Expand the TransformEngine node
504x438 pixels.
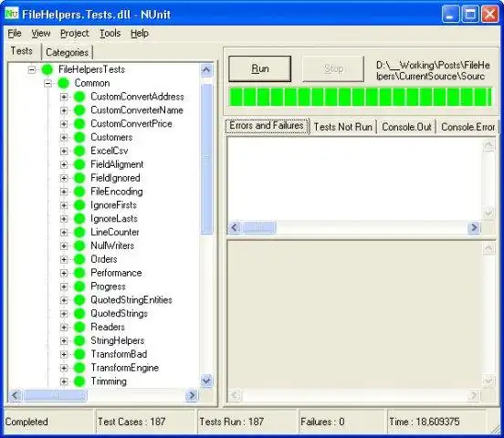64,368
